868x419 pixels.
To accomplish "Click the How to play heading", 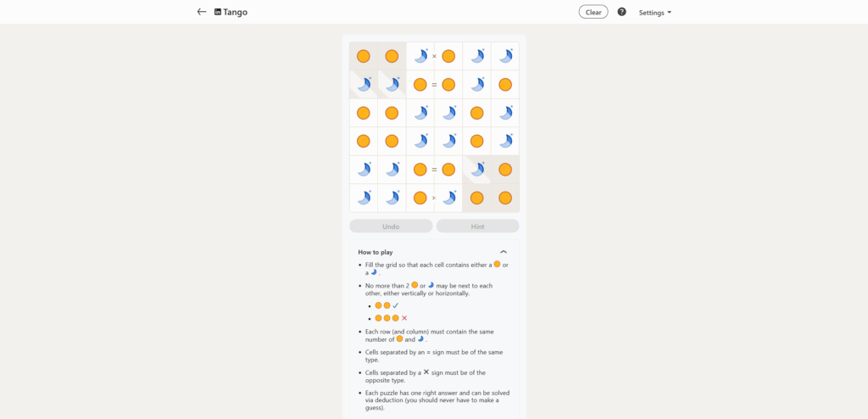I will click(x=376, y=252).
